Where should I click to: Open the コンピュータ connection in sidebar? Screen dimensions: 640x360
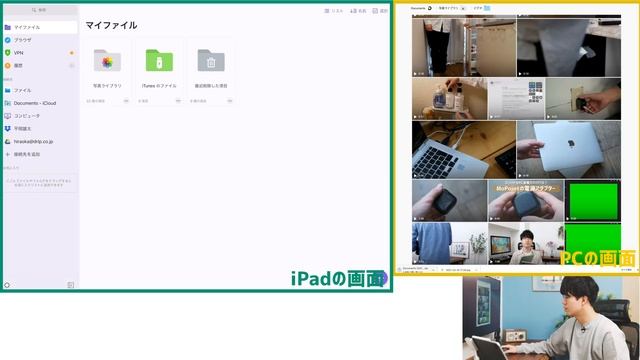click(40, 116)
